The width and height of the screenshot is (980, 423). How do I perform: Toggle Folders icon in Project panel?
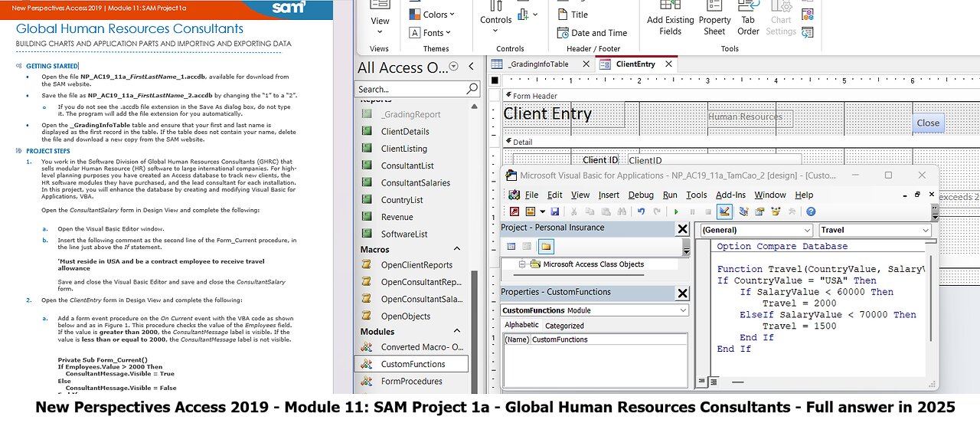(546, 246)
